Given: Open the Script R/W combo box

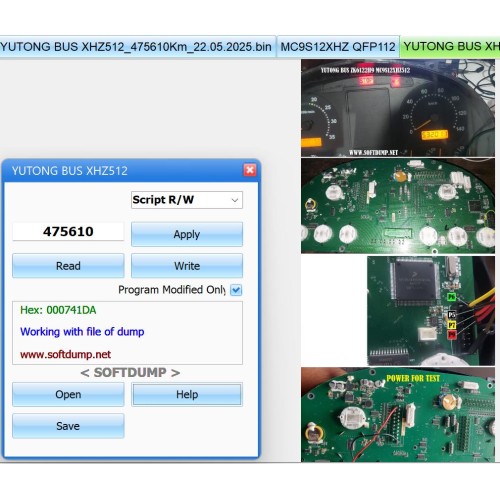Looking at the screenshot, I should (187, 200).
